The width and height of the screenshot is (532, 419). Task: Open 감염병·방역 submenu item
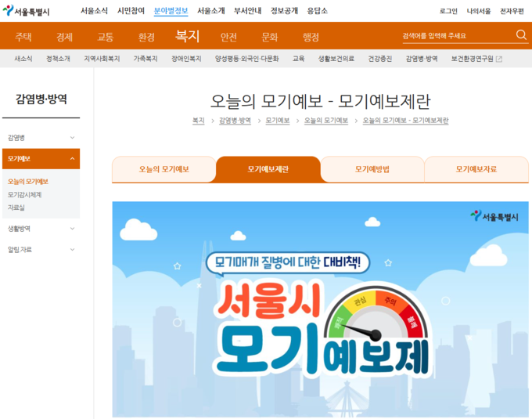pos(422,59)
